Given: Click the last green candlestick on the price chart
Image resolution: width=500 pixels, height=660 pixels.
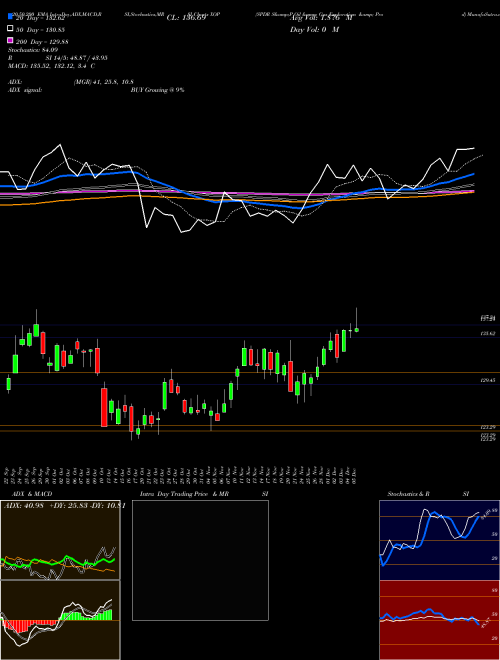Looking at the screenshot, I should coord(356,330).
